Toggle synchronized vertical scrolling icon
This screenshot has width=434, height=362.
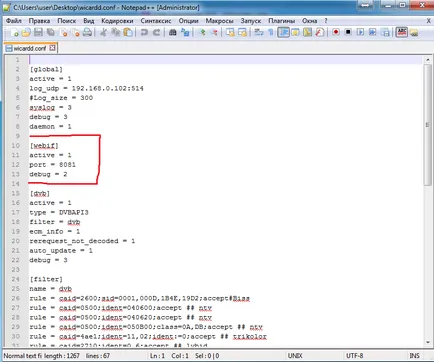[x=230, y=32]
